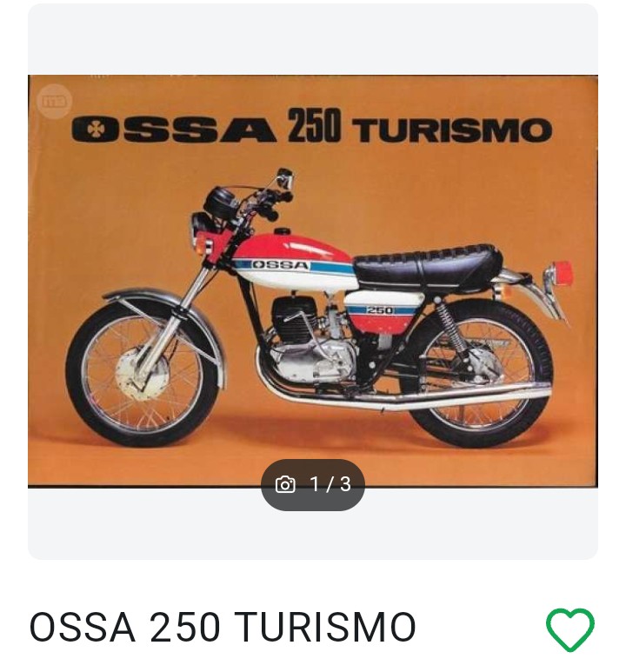Click grey blank area above the photo
626x672 pixels.
[x=313, y=39]
